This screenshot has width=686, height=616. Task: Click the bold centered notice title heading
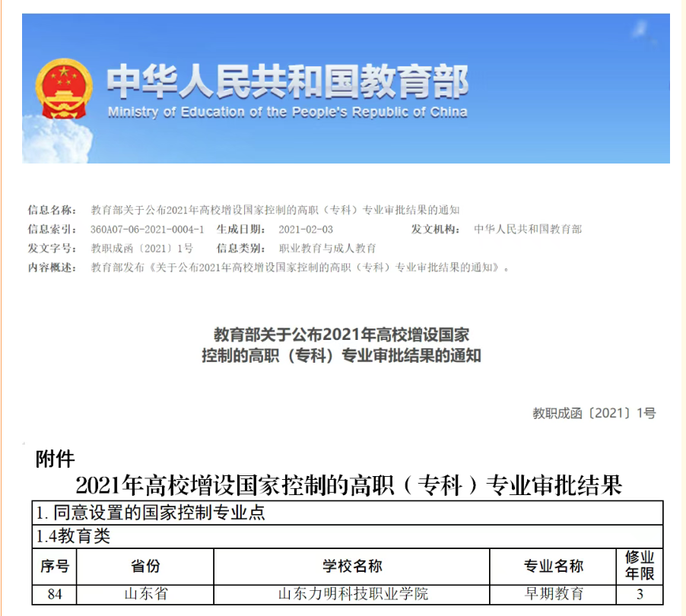(341, 345)
